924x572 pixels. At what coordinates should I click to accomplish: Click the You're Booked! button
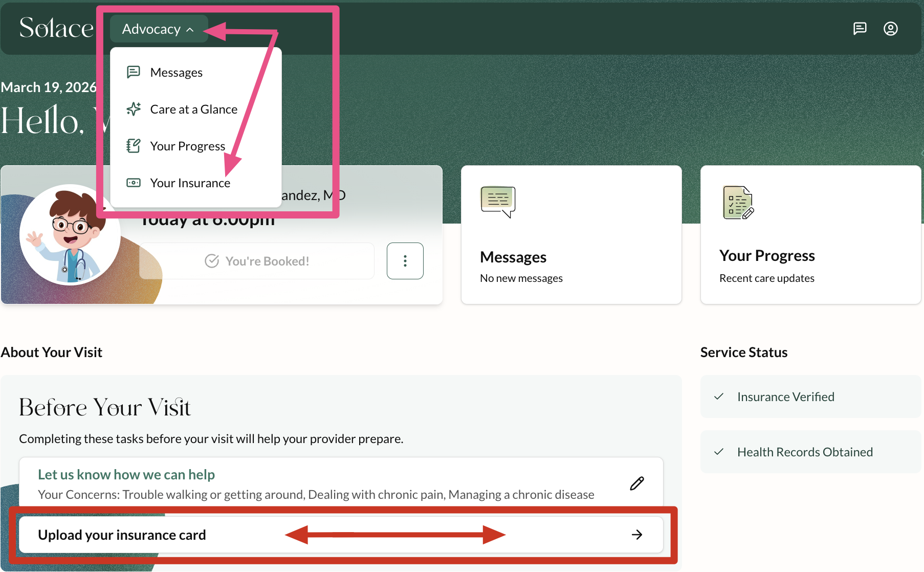point(257,261)
